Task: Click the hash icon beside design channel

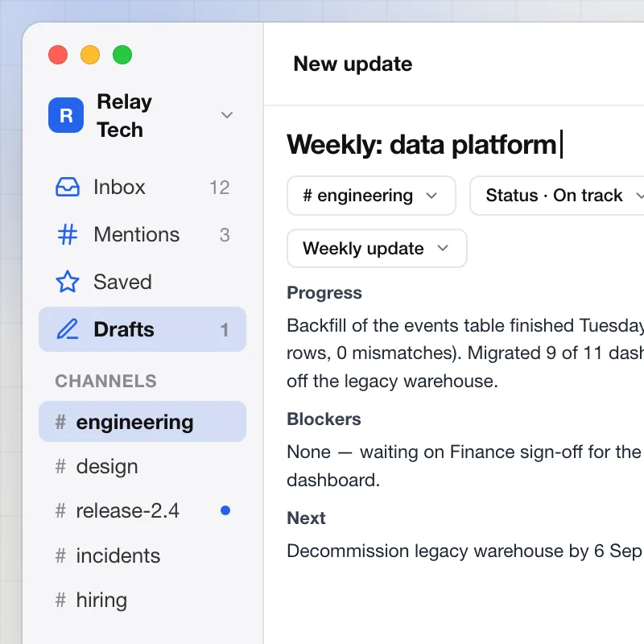Action: tap(60, 466)
